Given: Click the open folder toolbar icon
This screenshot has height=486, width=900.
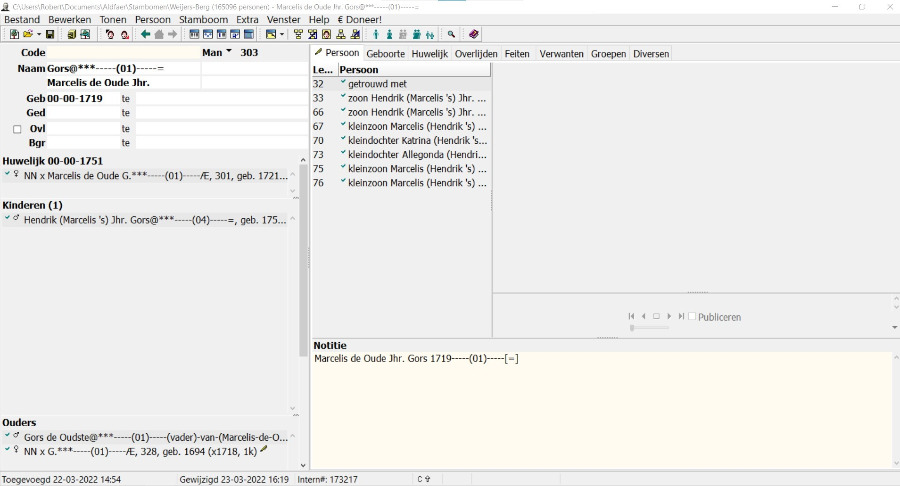Looking at the screenshot, I should (x=28, y=35).
